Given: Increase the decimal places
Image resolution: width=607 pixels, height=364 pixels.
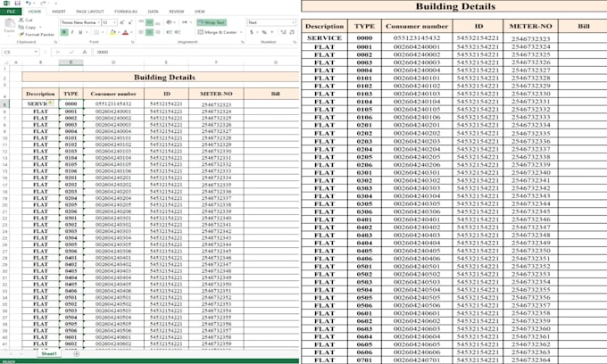Looking at the screenshot, I should 283,32.
